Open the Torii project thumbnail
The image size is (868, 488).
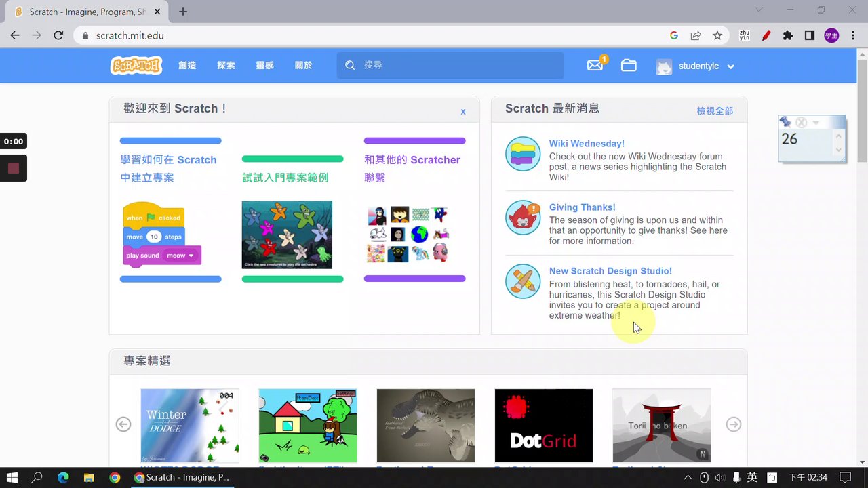(x=661, y=426)
